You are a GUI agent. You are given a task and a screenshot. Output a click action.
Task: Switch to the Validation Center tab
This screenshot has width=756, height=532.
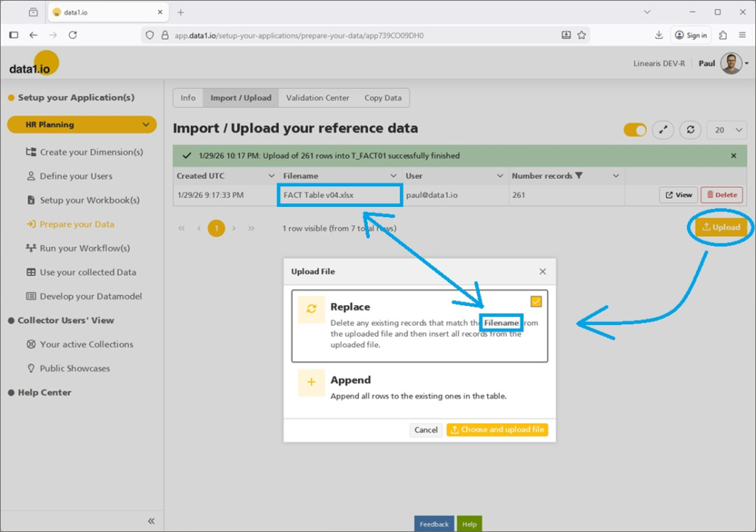pos(317,98)
